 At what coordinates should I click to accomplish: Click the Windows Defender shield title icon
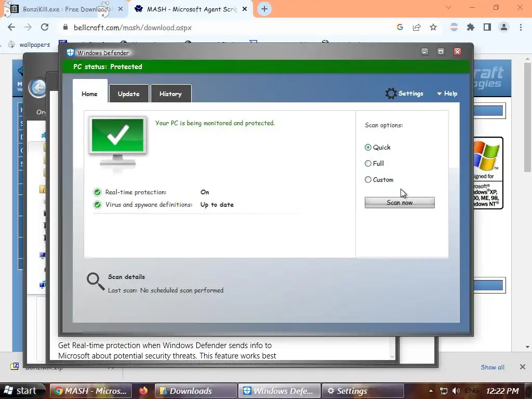coord(70,52)
